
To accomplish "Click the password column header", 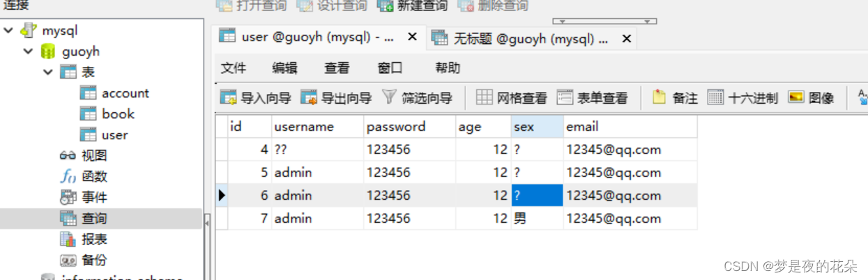I will [x=410, y=126].
